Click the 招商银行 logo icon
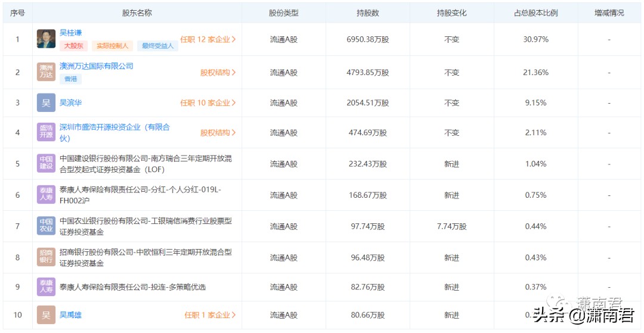 pos(46,257)
